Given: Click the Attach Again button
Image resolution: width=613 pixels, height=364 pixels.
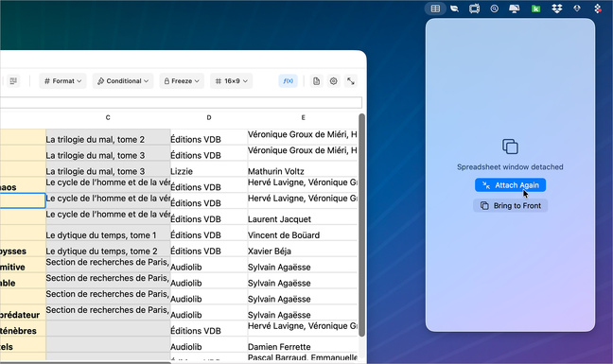Looking at the screenshot, I should click(510, 185).
